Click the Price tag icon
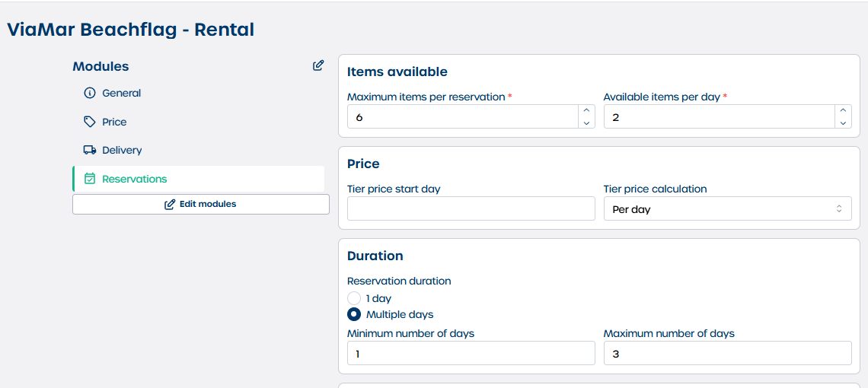Image resolution: width=868 pixels, height=388 pixels. tap(90, 122)
